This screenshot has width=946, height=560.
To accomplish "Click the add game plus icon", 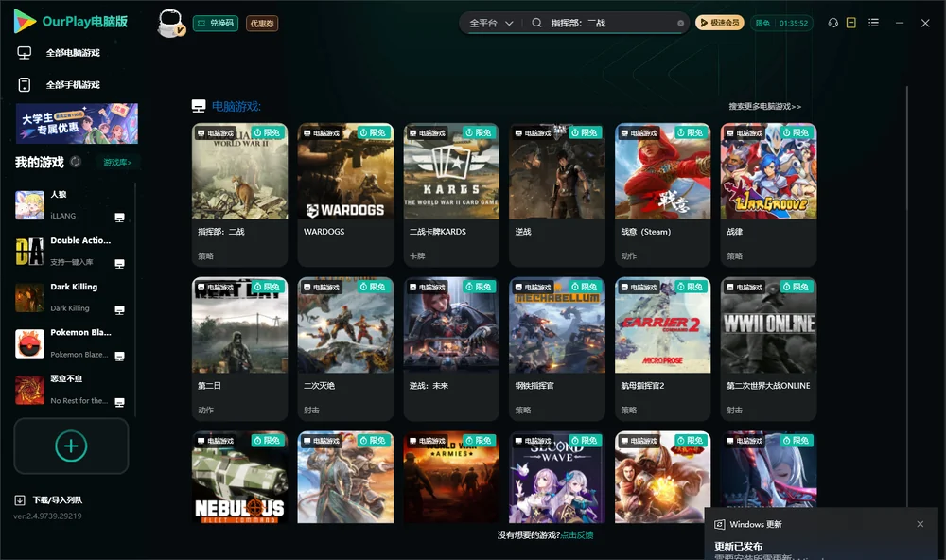I will click(71, 446).
